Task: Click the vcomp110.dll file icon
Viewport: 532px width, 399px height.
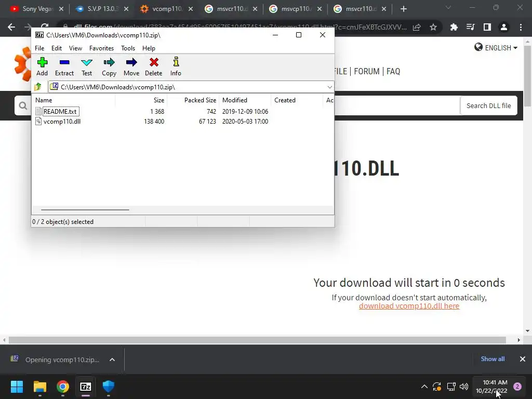Action: coord(38,121)
